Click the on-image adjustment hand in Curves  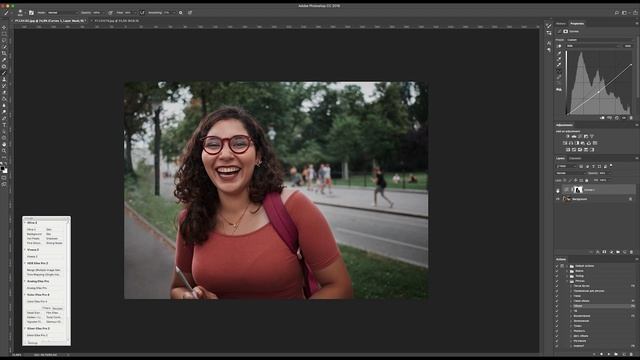[x=559, y=46]
